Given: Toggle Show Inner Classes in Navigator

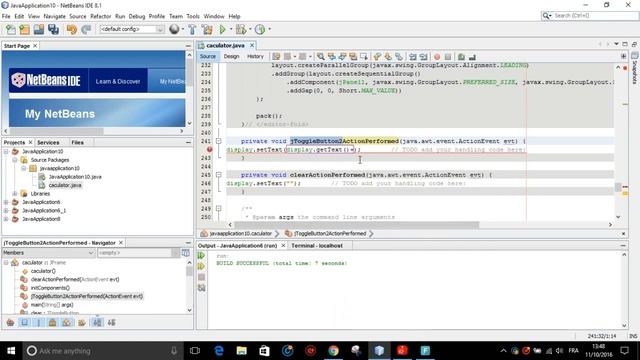Looking at the screenshot, I should [67, 322].
